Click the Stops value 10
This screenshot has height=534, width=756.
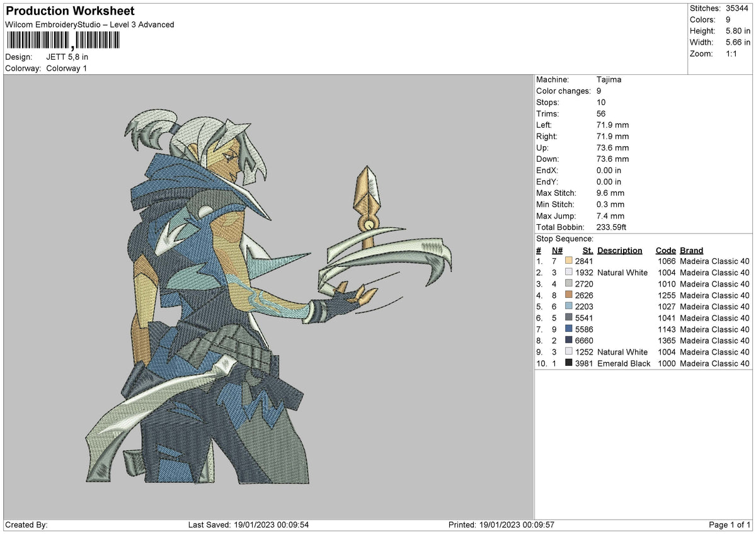(x=601, y=103)
